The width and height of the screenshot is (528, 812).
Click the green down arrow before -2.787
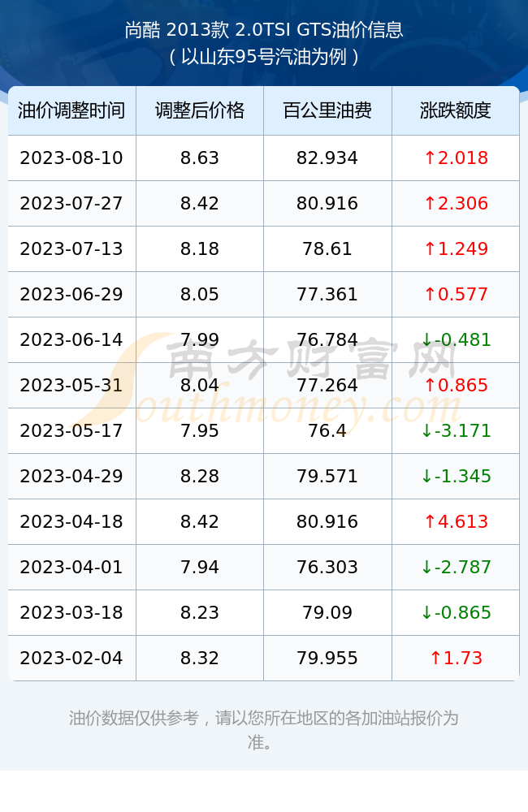click(426, 567)
